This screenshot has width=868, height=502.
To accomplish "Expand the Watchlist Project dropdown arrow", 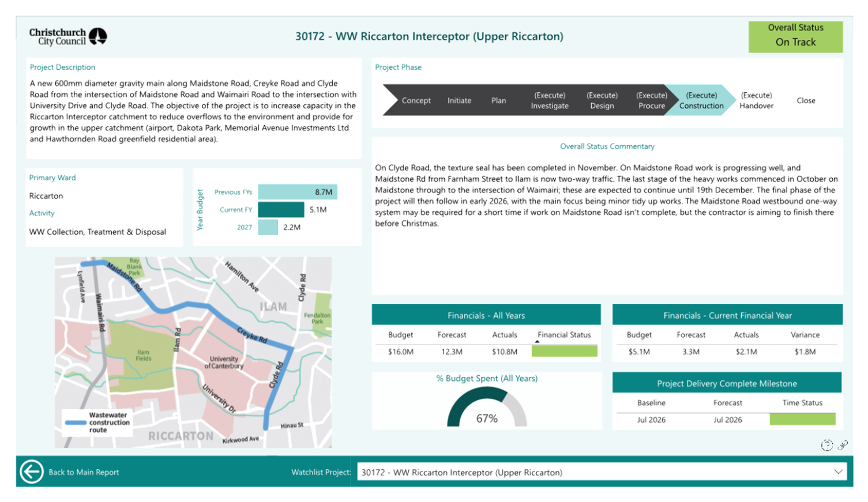I will [838, 471].
